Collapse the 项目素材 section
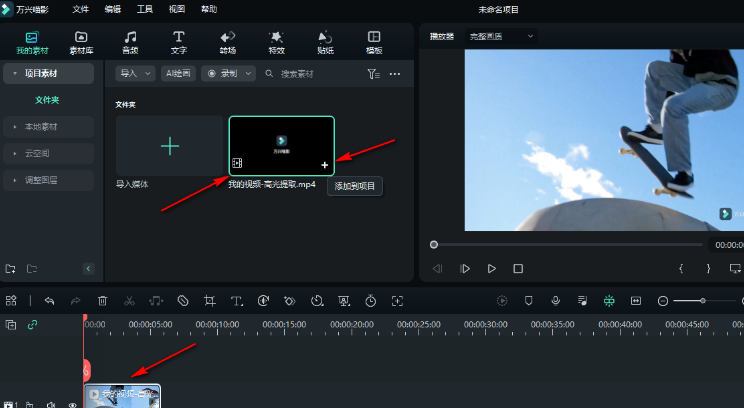This screenshot has height=408, width=744. [48, 74]
